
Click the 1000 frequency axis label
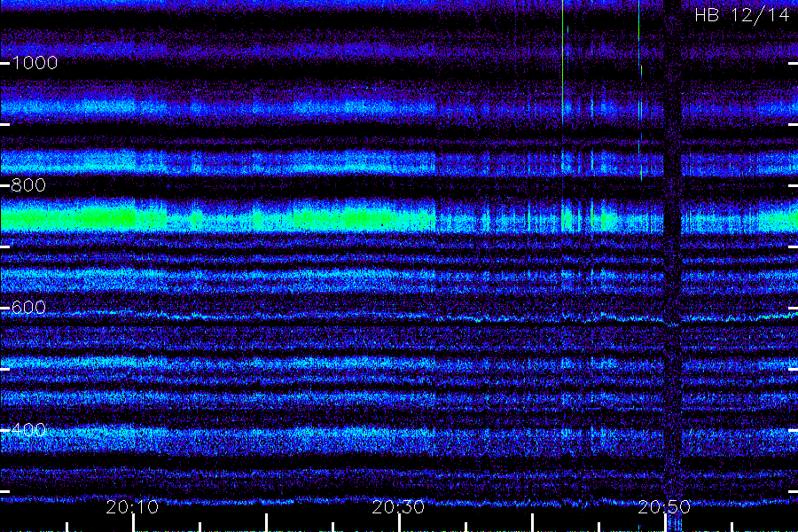coord(35,63)
